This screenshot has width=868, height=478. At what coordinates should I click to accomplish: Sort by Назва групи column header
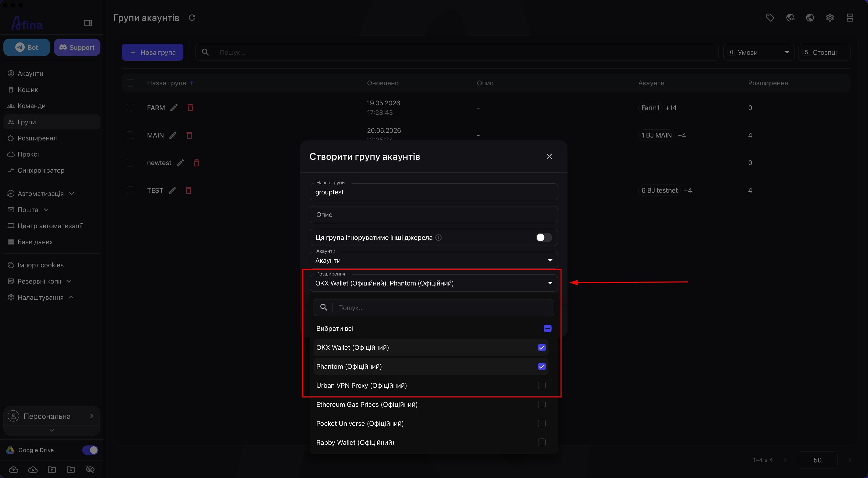pos(166,83)
